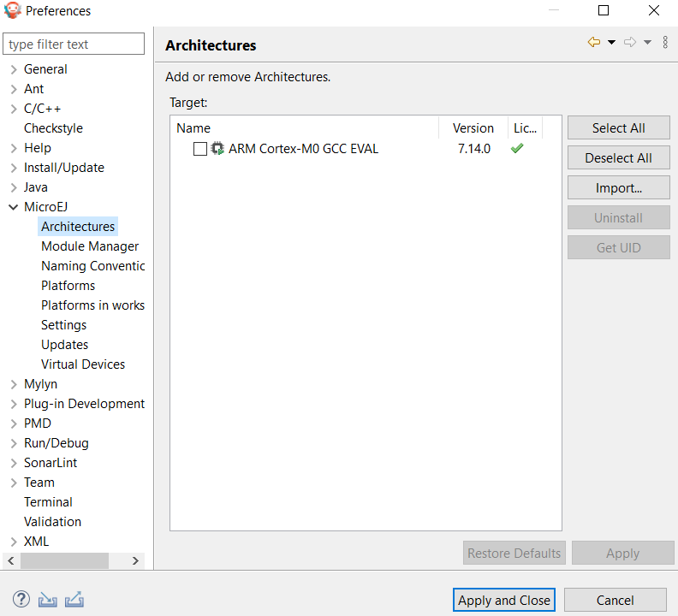678x616 pixels.
Task: Expand the Run/Debug preferences node
Action: 14,443
